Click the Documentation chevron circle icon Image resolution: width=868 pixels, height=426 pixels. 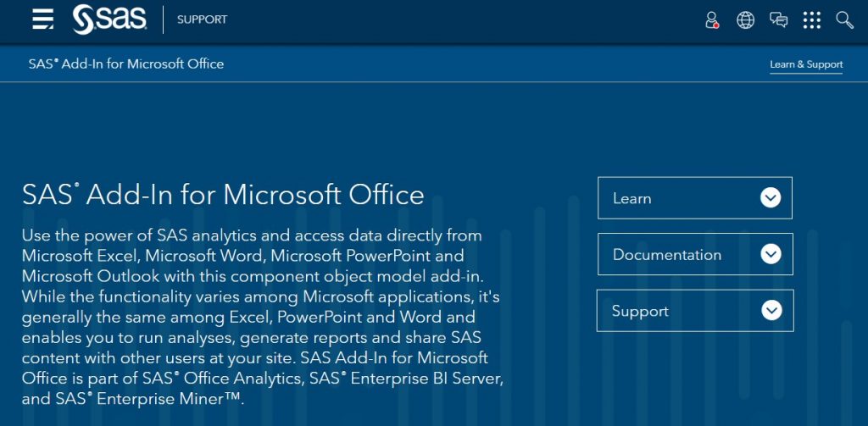[x=771, y=254]
